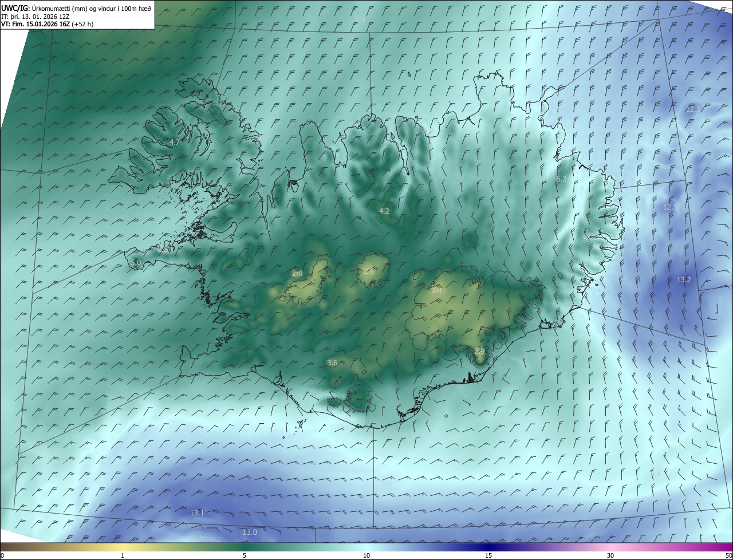The width and height of the screenshot is (733, 560).
Task: Click the 30 tick on the color scale
Action: [610, 555]
